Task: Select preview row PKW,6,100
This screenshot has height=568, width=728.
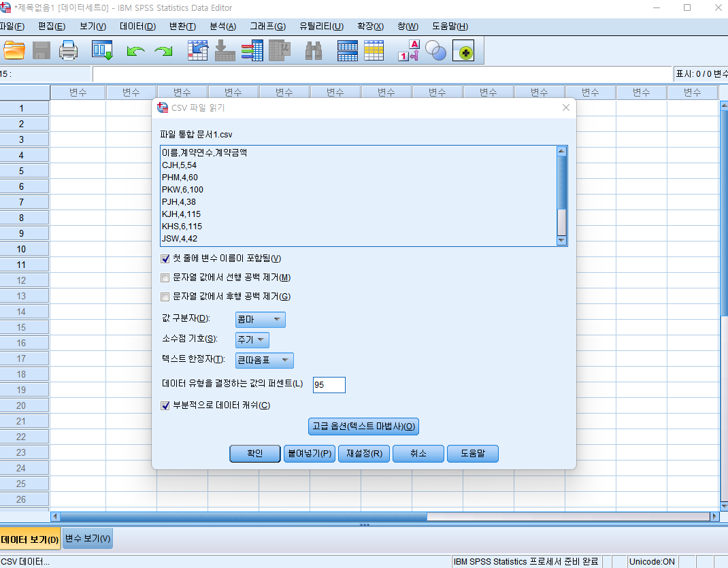Action: click(182, 189)
